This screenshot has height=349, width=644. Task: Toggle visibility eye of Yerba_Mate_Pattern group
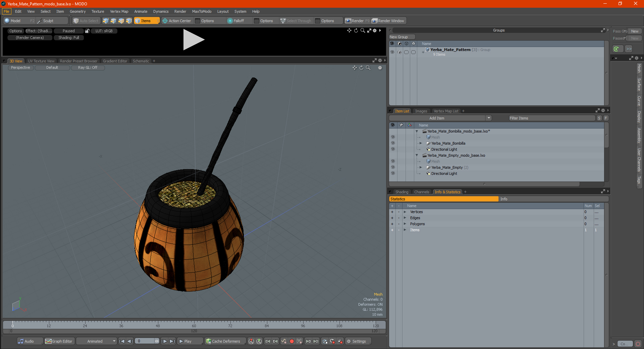392,52
